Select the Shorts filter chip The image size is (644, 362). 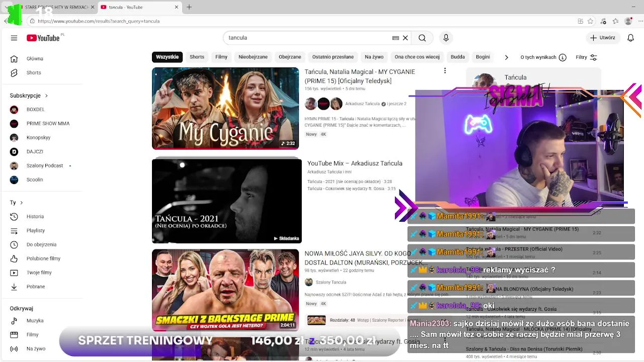197,57
